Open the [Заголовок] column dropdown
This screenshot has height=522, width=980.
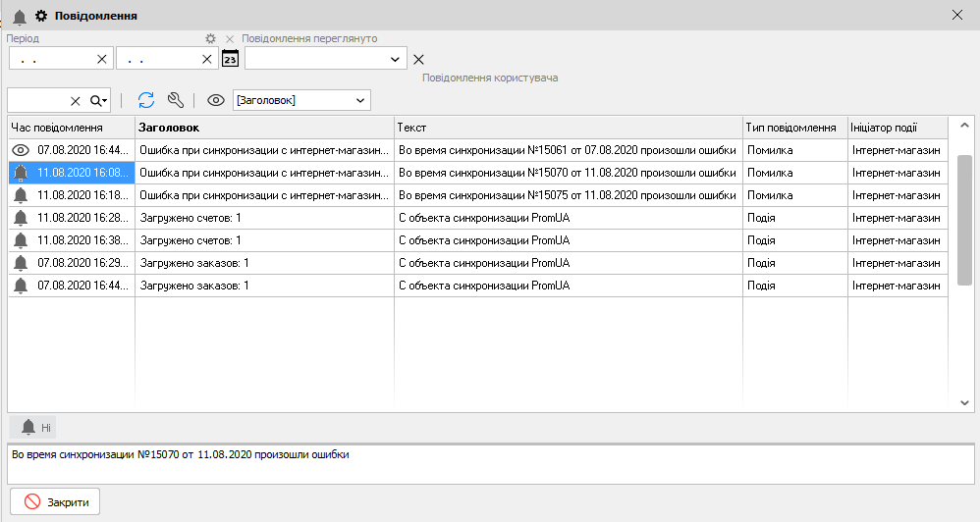360,100
